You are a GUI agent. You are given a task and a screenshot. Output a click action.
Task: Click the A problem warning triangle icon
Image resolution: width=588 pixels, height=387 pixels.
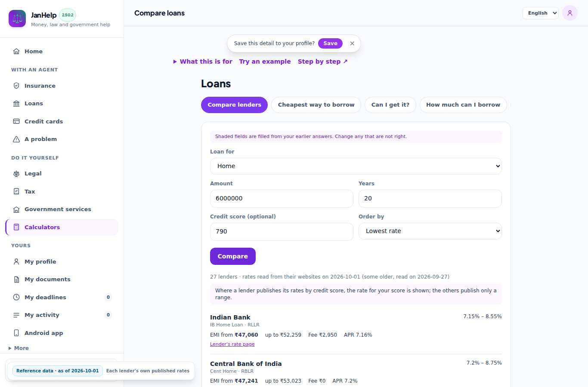pyautogui.click(x=16, y=139)
